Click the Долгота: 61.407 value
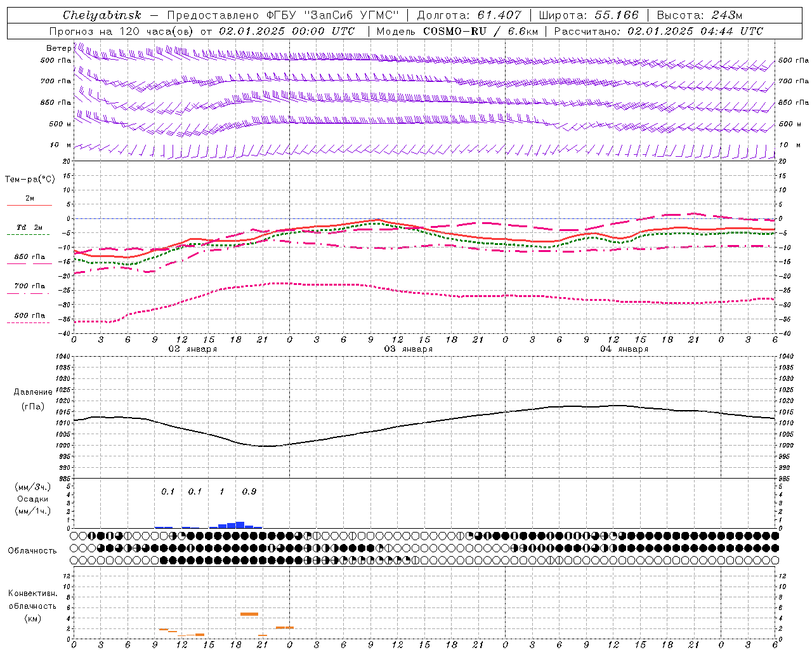The height and width of the screenshot is (650, 812). tap(469, 15)
